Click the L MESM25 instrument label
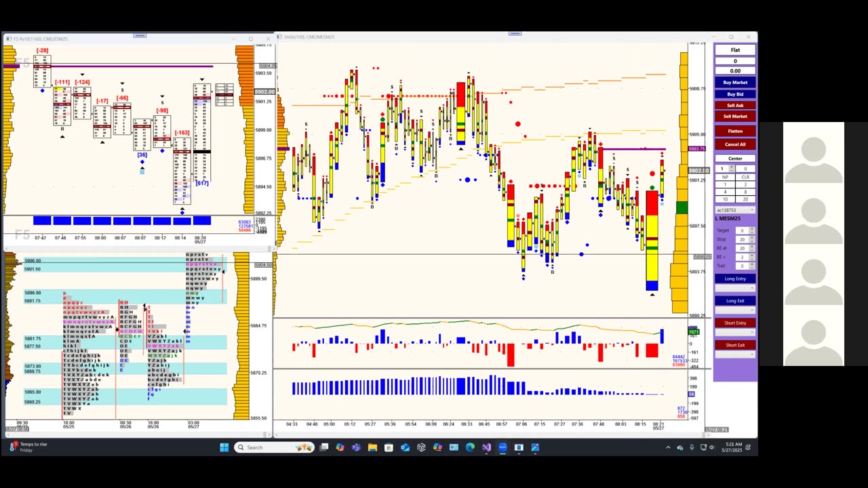This screenshot has height=488, width=868. pos(729,219)
